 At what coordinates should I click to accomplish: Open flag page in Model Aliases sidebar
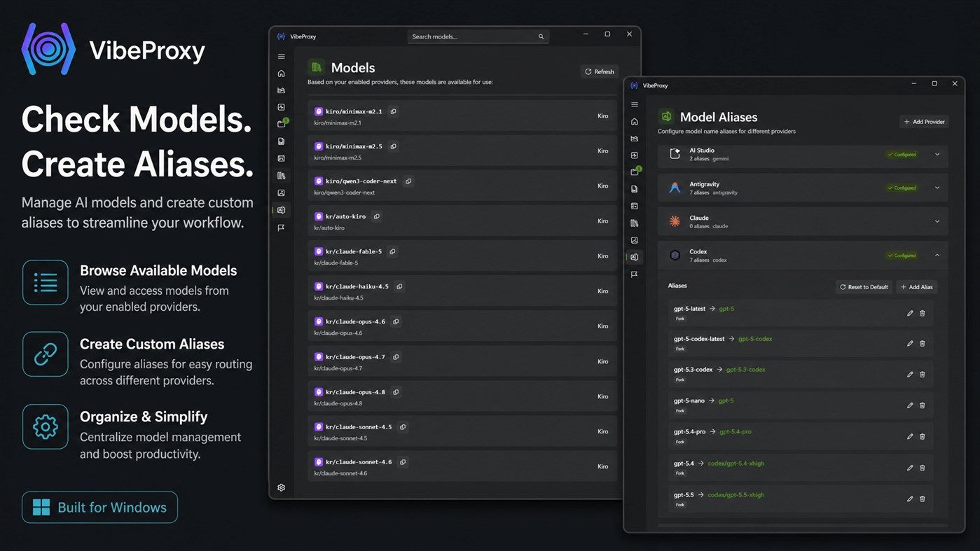(635, 274)
